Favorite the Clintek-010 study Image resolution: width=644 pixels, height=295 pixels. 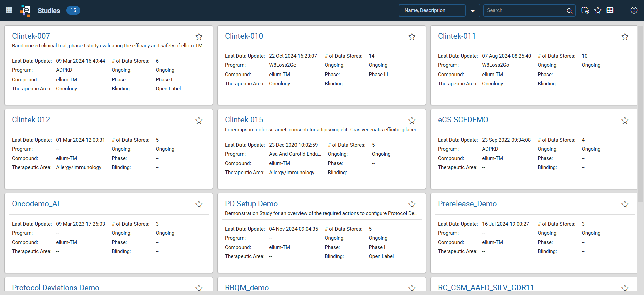[412, 37]
